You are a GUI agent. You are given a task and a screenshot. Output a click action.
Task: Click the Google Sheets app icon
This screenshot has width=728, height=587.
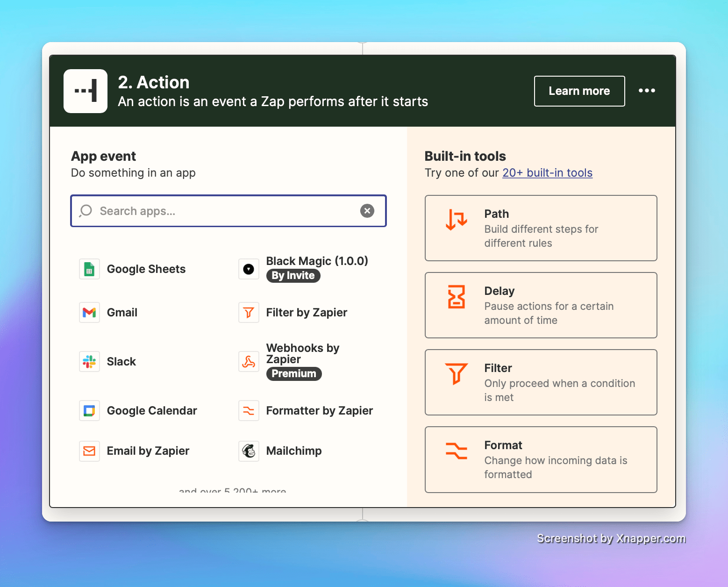[89, 269]
